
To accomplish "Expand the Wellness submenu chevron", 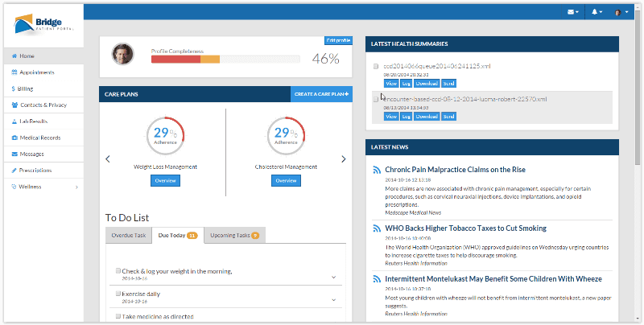I will pyautogui.click(x=76, y=187).
